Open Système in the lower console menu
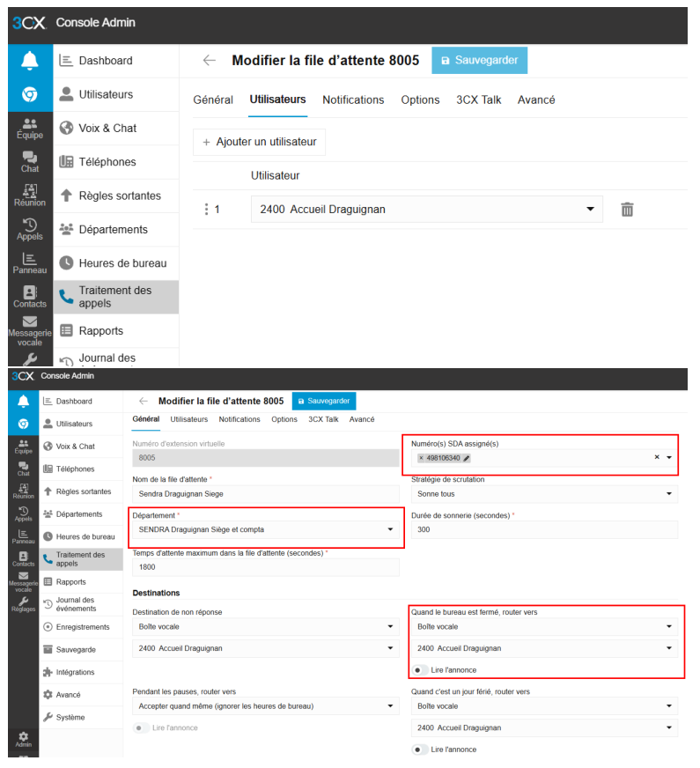700x768 pixels. point(81,717)
